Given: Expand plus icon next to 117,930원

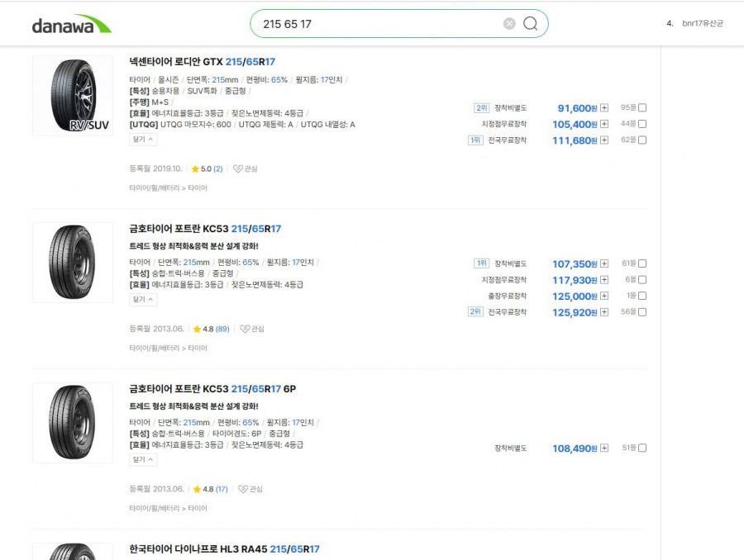Looking at the screenshot, I should point(604,280).
